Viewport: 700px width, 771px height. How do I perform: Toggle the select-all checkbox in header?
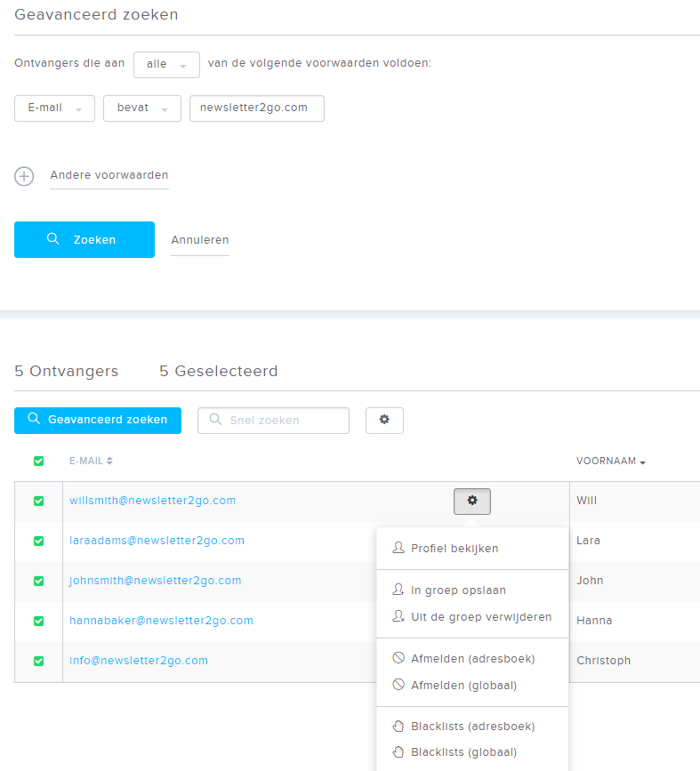[x=38, y=461]
